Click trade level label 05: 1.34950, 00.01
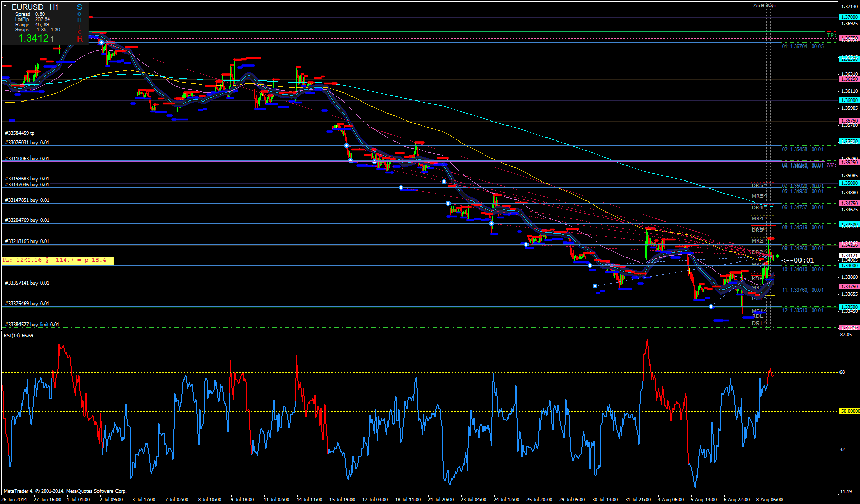The height and width of the screenshot is (504, 860). 803,192
